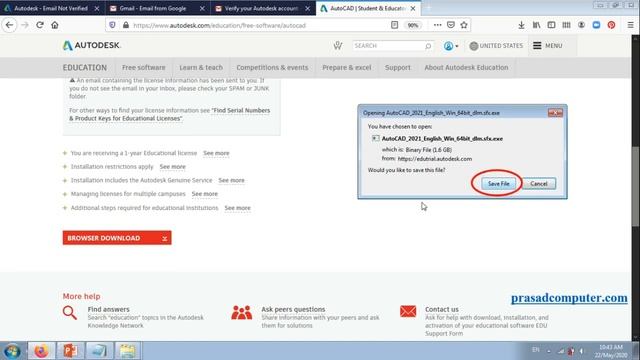
Task: Click the red Pinterest extension icon
Action: tap(611, 25)
